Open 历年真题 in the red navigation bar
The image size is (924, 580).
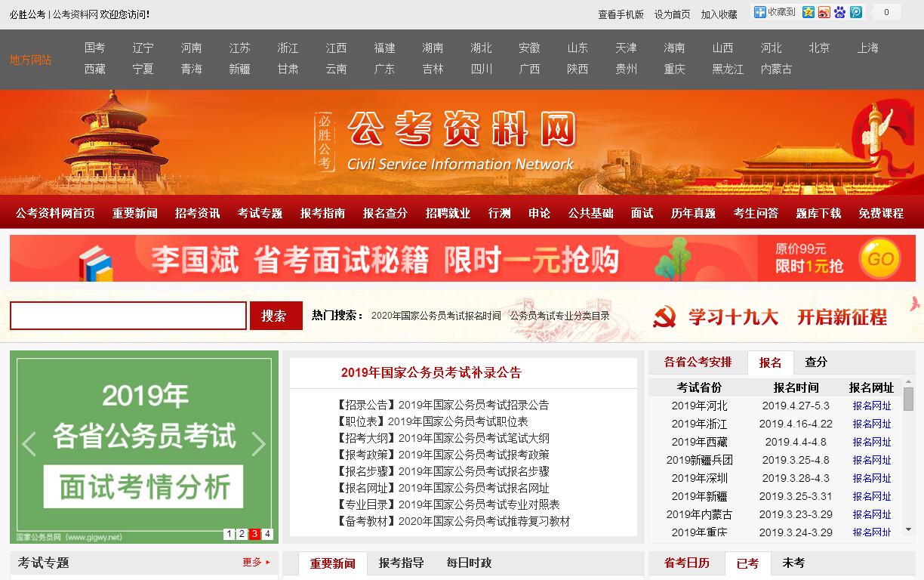coord(693,213)
